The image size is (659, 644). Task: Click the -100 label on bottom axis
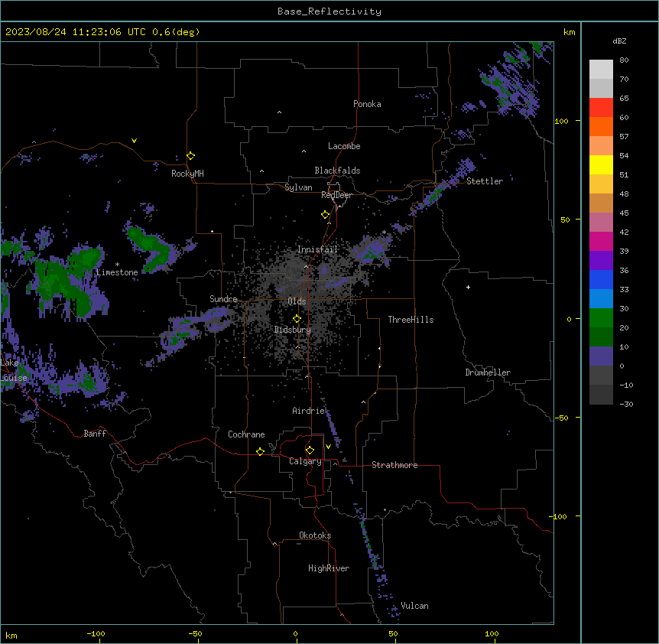click(x=96, y=633)
